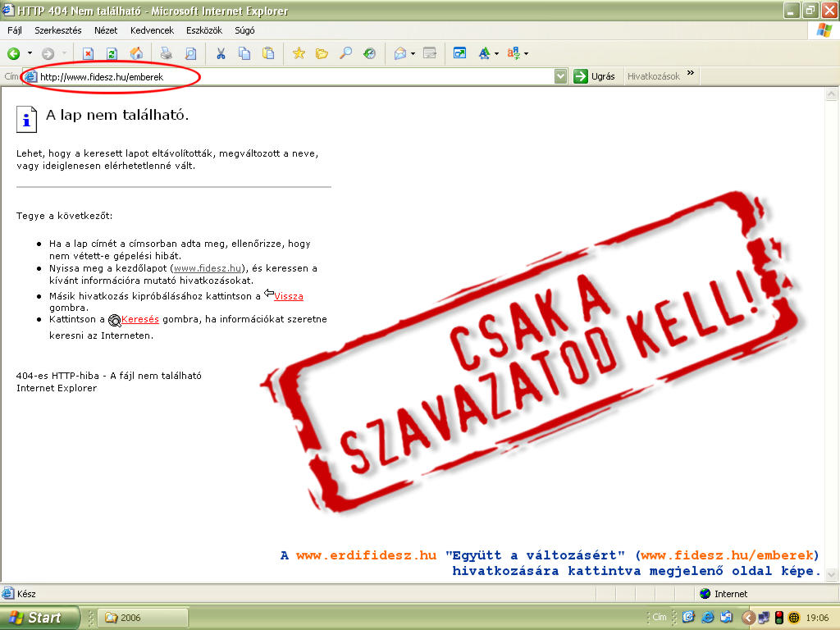
Task: Click the Print icon in toolbar
Action: pos(166,54)
